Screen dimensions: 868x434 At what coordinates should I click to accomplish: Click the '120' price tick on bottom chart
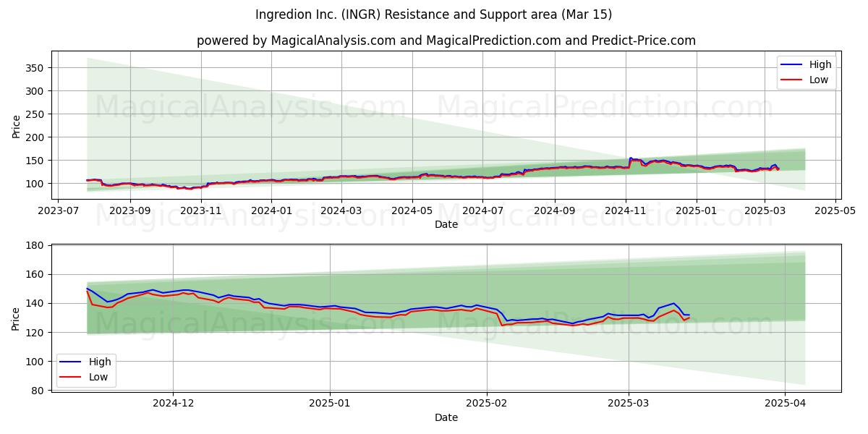pyautogui.click(x=36, y=333)
